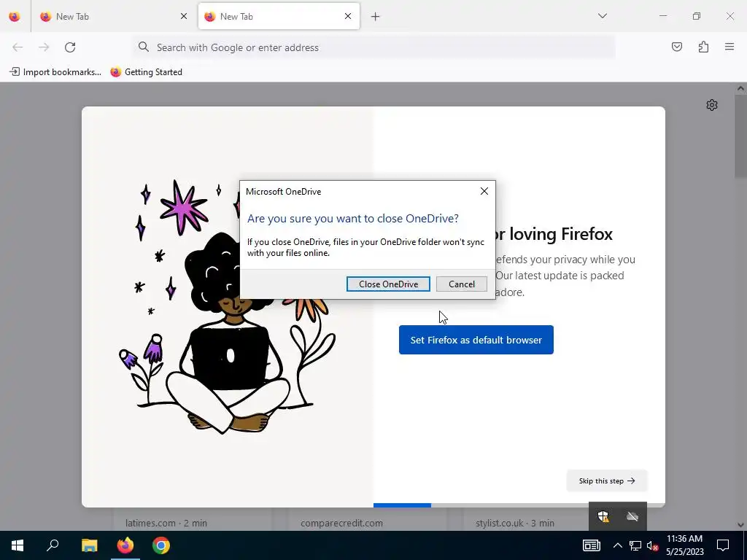
Task: Dismiss OneDrive dialog with X button
Action: pyautogui.click(x=484, y=191)
